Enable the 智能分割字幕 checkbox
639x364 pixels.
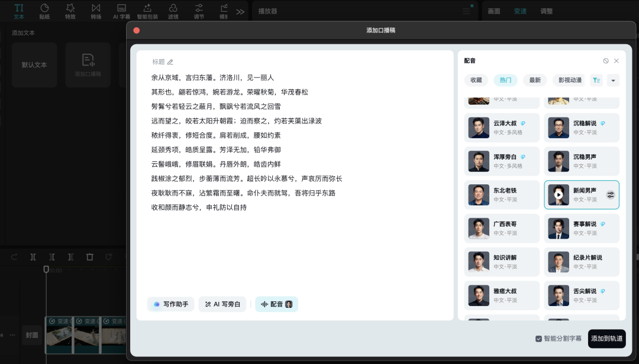[x=538, y=339]
